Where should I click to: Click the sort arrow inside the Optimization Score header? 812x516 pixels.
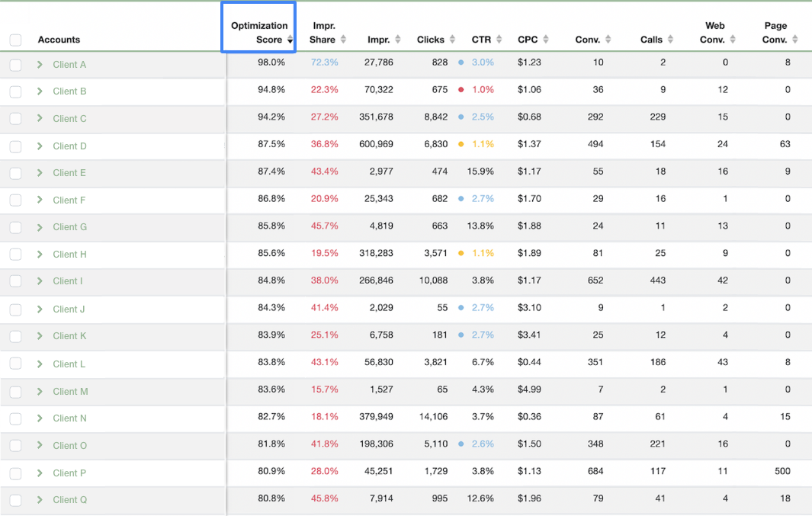coord(290,40)
